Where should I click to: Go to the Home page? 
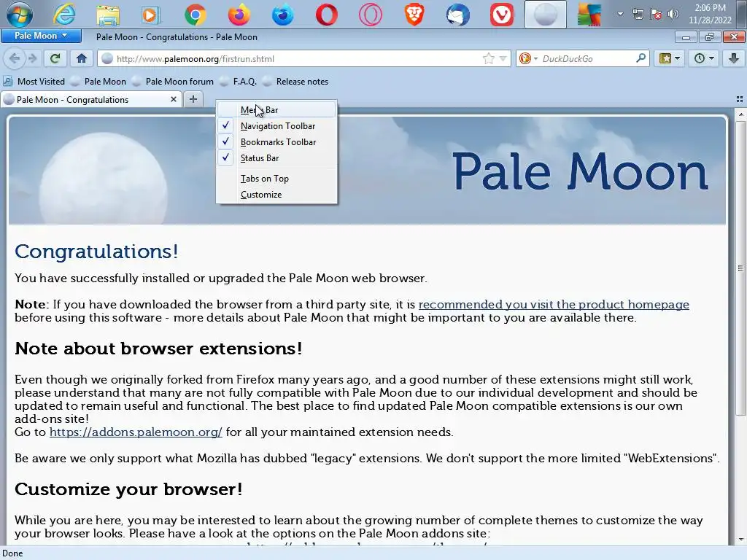tap(82, 58)
